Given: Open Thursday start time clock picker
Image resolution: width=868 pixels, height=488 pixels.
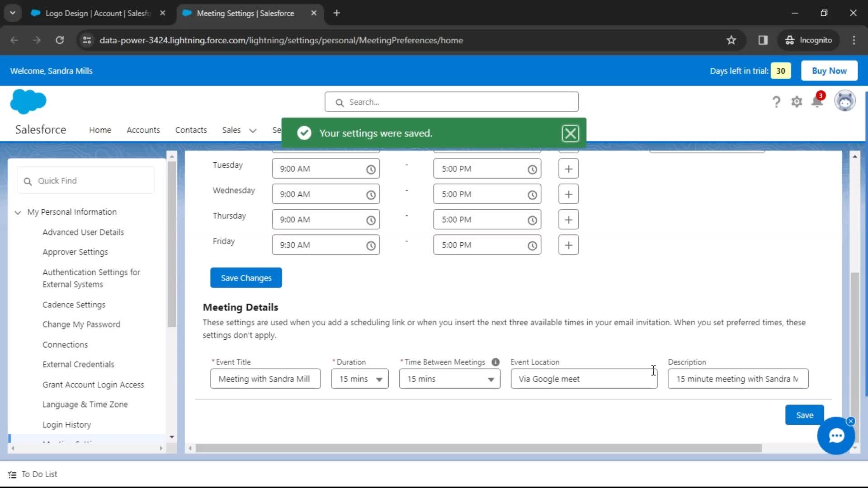Looking at the screenshot, I should [x=371, y=220].
